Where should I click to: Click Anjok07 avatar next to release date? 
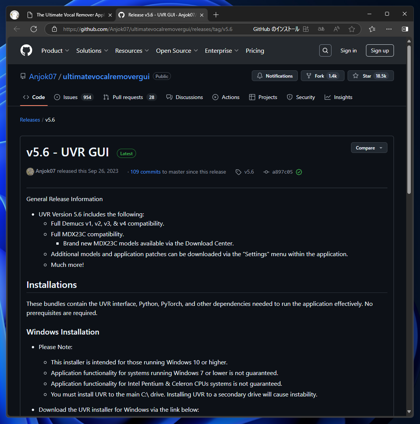click(30, 172)
